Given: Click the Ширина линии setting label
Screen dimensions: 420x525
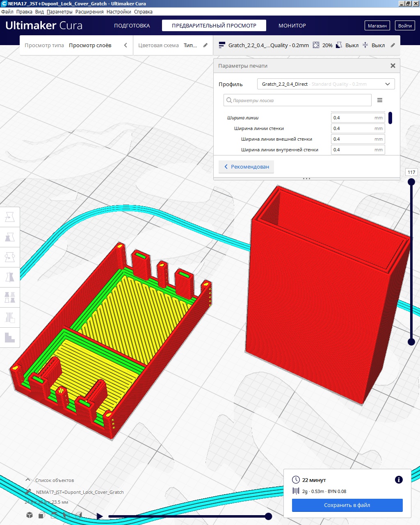Looking at the screenshot, I should click(x=243, y=118).
